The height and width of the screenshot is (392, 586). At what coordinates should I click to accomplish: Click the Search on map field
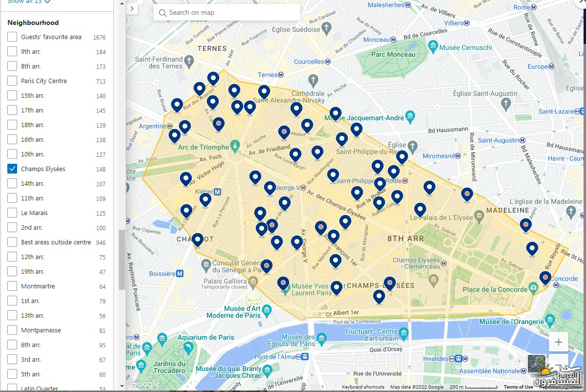[227, 12]
